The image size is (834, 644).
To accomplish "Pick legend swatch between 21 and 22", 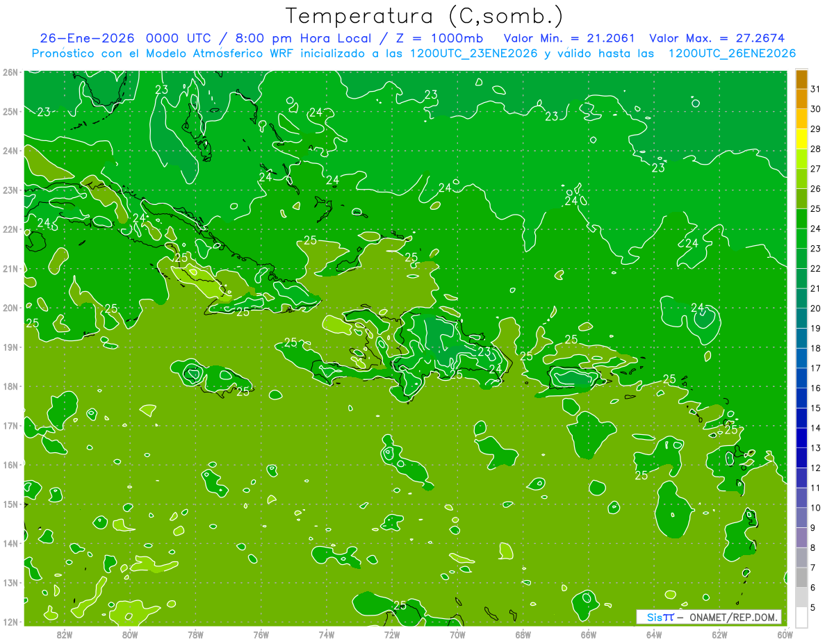I will tap(801, 279).
